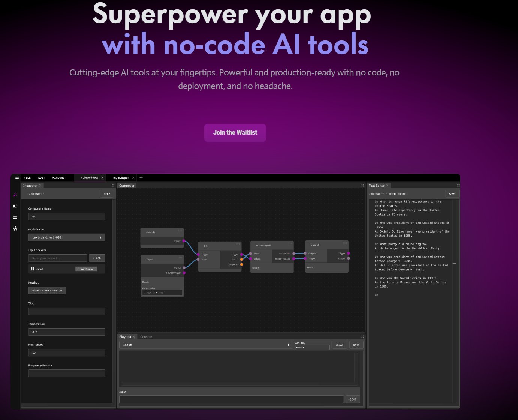Select the Composer panel tab
This screenshot has height=420, width=518.
(x=127, y=186)
